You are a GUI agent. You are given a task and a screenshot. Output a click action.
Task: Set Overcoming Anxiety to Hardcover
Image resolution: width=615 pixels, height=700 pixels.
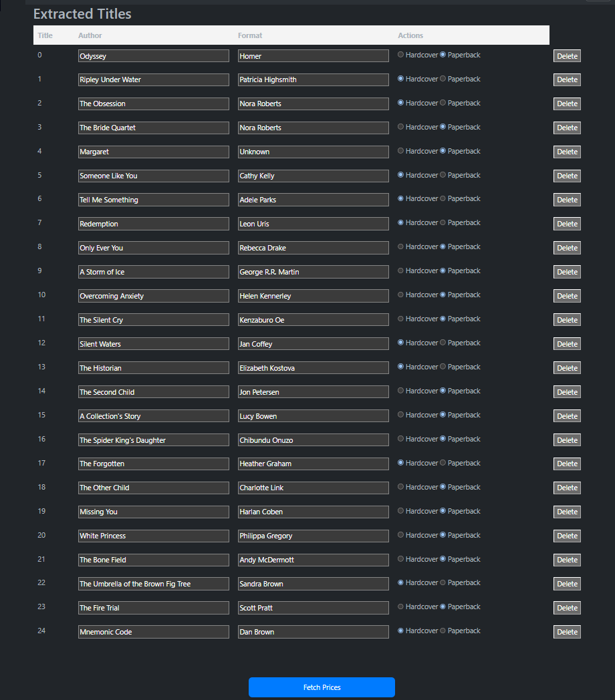[x=400, y=295]
